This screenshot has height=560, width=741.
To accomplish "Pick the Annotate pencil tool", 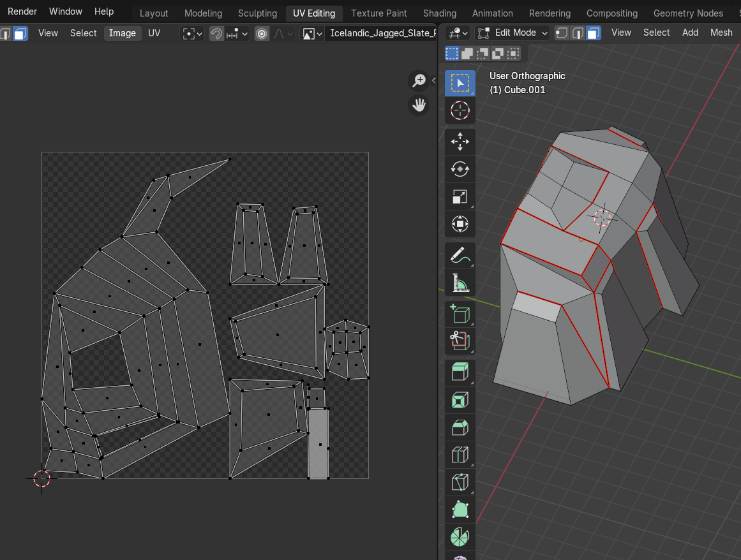I will coord(460,255).
